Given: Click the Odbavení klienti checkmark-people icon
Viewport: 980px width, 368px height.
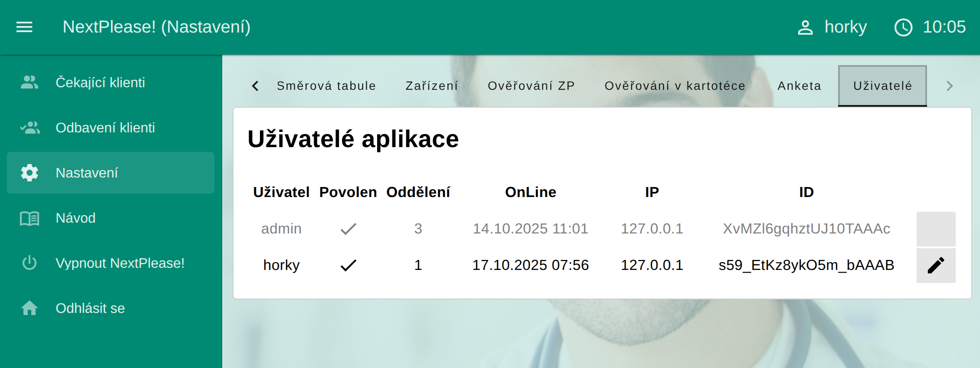Looking at the screenshot, I should point(30,128).
